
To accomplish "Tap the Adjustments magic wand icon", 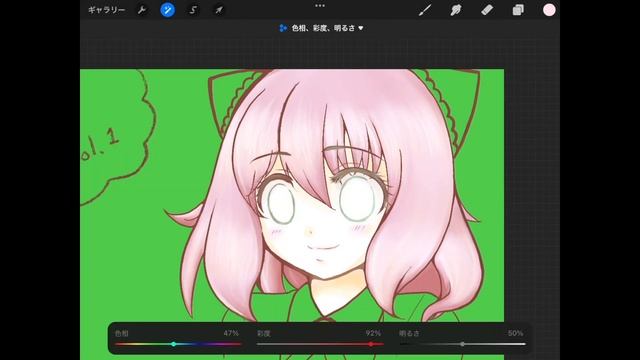I will [x=167, y=10].
